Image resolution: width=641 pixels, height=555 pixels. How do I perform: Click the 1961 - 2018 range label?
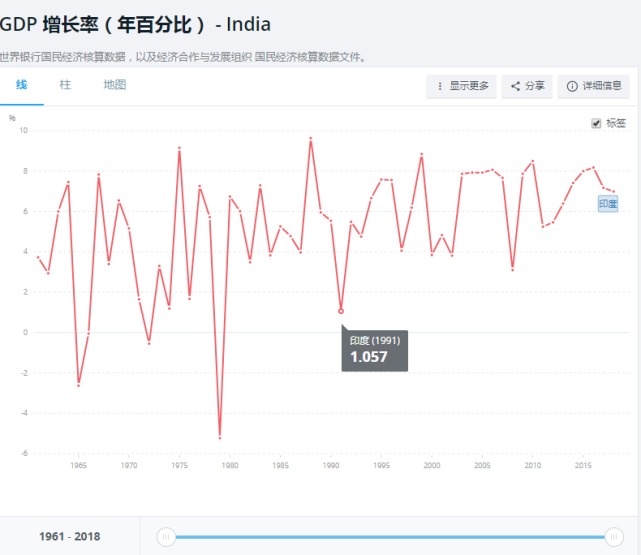(x=69, y=537)
